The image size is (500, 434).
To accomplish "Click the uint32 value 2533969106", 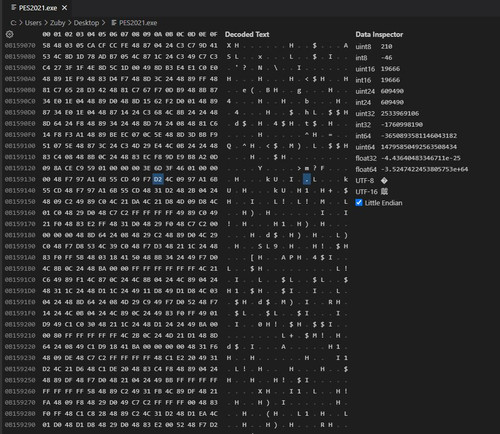I will tap(400, 113).
